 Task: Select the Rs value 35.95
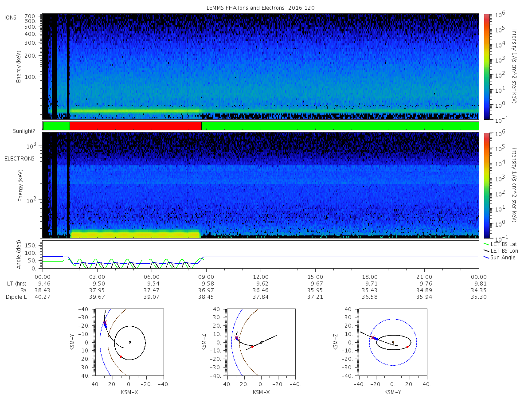click(x=315, y=290)
